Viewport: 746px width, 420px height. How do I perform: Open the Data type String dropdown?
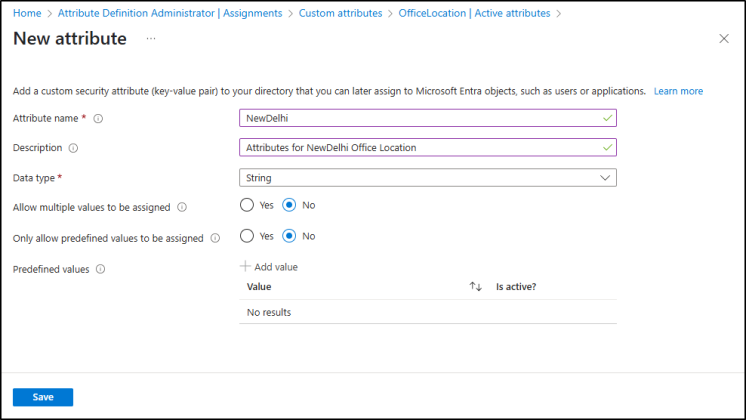(428, 178)
